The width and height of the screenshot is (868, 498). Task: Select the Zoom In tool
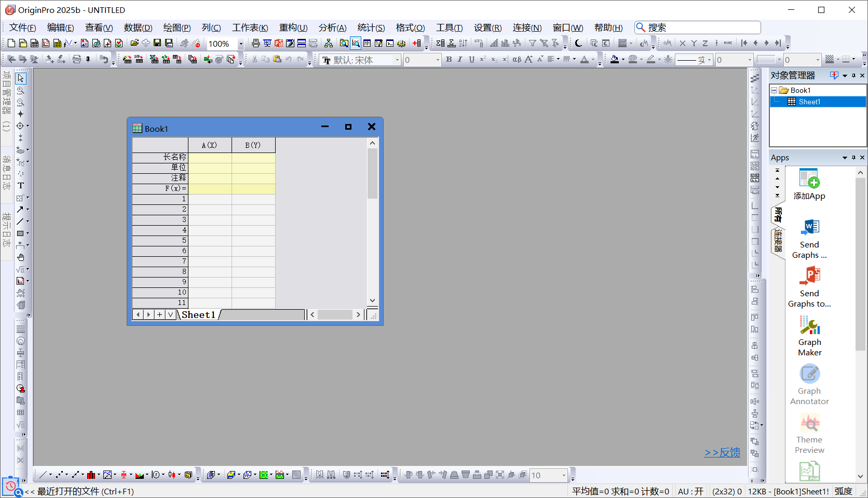(21, 90)
